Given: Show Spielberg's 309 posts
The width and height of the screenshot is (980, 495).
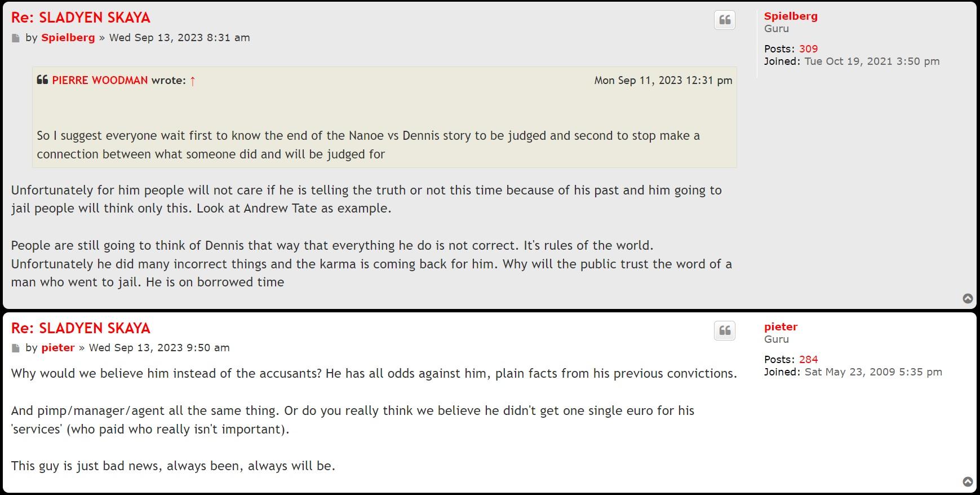Looking at the screenshot, I should [x=808, y=49].
